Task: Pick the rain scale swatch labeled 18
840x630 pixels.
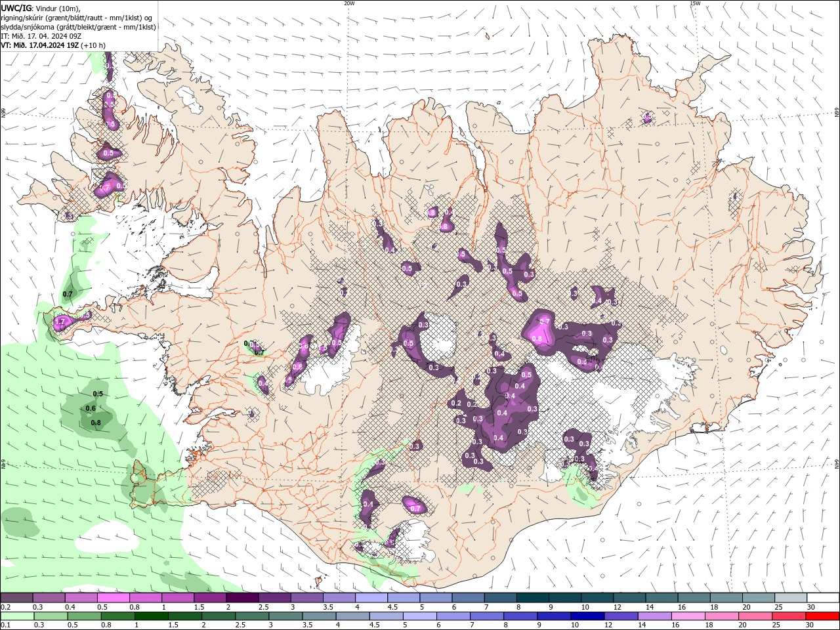Action: point(722,616)
